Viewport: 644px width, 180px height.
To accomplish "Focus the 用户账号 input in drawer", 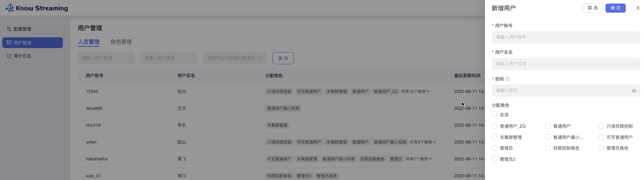I will point(566,37).
